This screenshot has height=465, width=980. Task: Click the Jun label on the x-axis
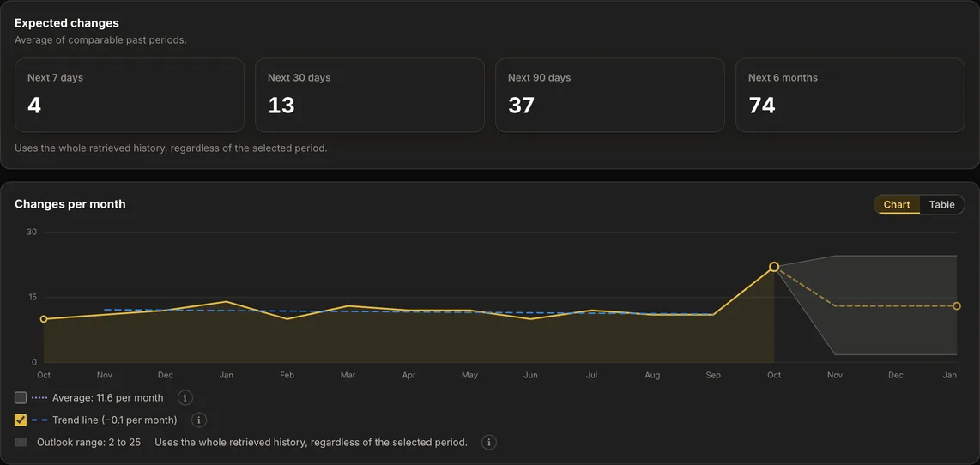tap(530, 375)
